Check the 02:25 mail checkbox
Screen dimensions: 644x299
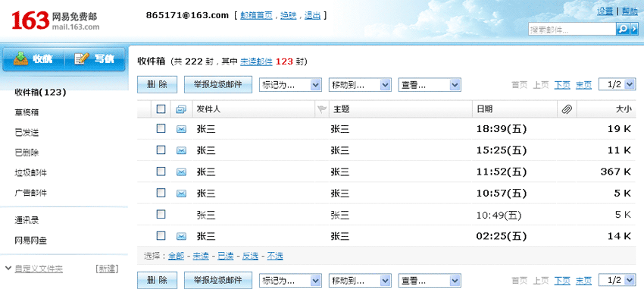161,236
